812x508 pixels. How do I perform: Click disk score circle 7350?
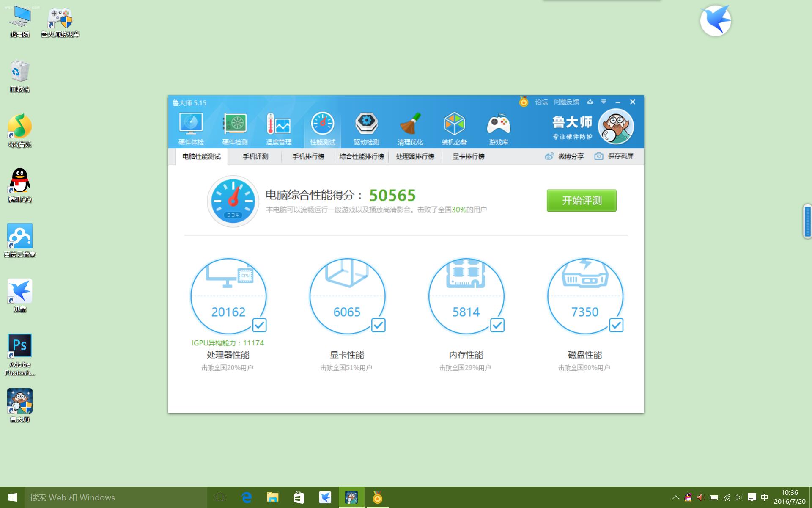point(585,296)
